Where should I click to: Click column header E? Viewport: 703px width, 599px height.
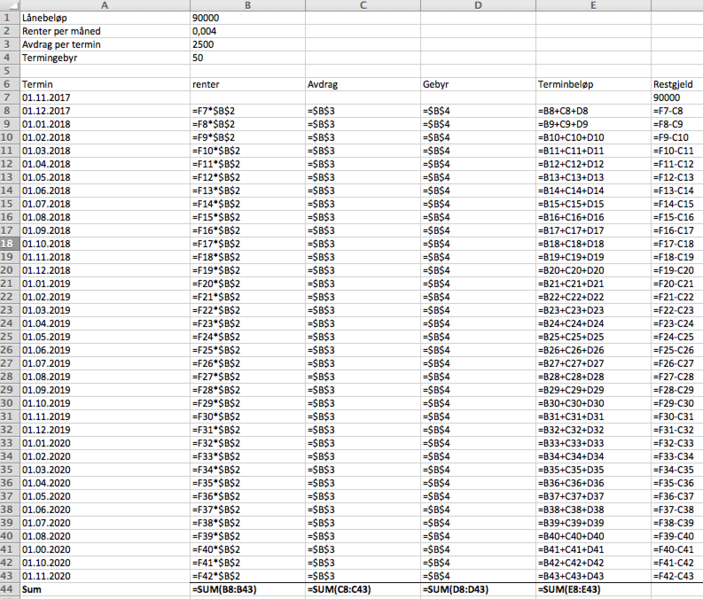pyautogui.click(x=593, y=6)
